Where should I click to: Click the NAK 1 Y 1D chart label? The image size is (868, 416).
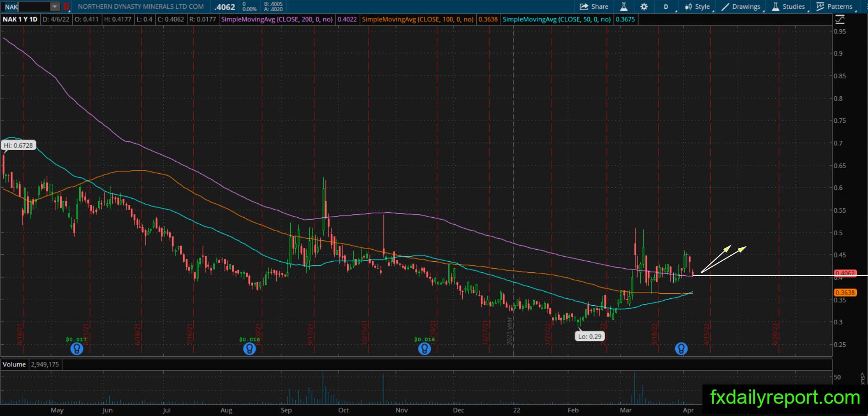(20, 19)
